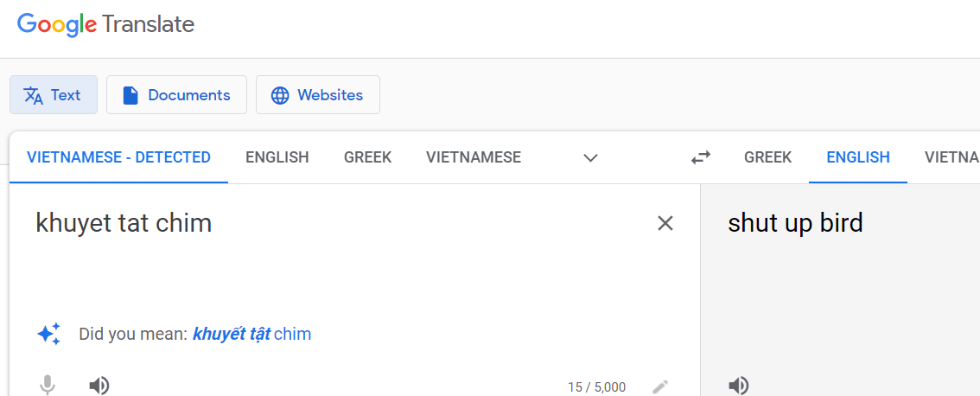The height and width of the screenshot is (396, 980).
Task: Switch to Websites translation mode
Action: [x=317, y=95]
